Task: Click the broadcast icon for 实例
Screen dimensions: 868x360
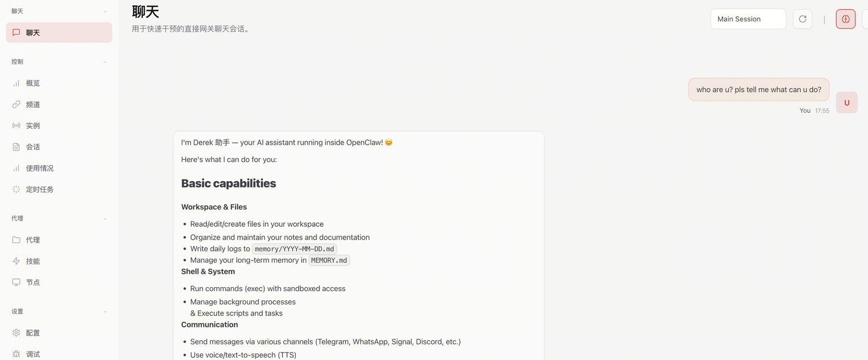Action: (x=16, y=126)
